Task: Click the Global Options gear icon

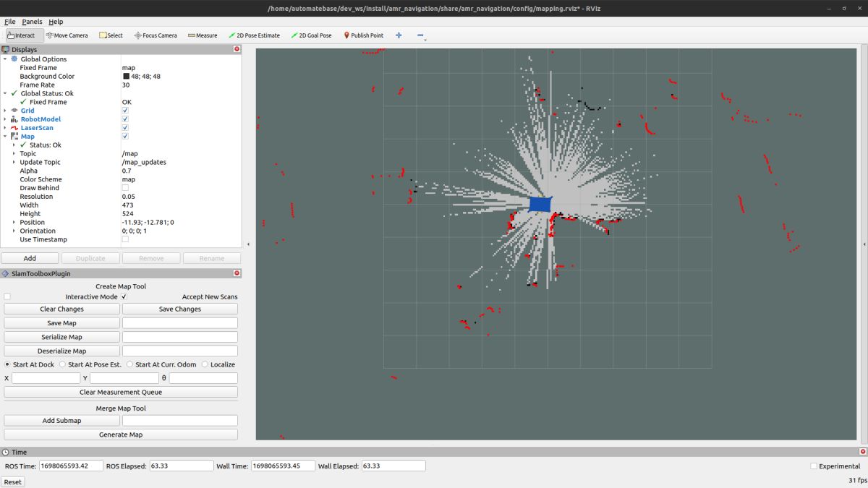Action: pos(14,59)
